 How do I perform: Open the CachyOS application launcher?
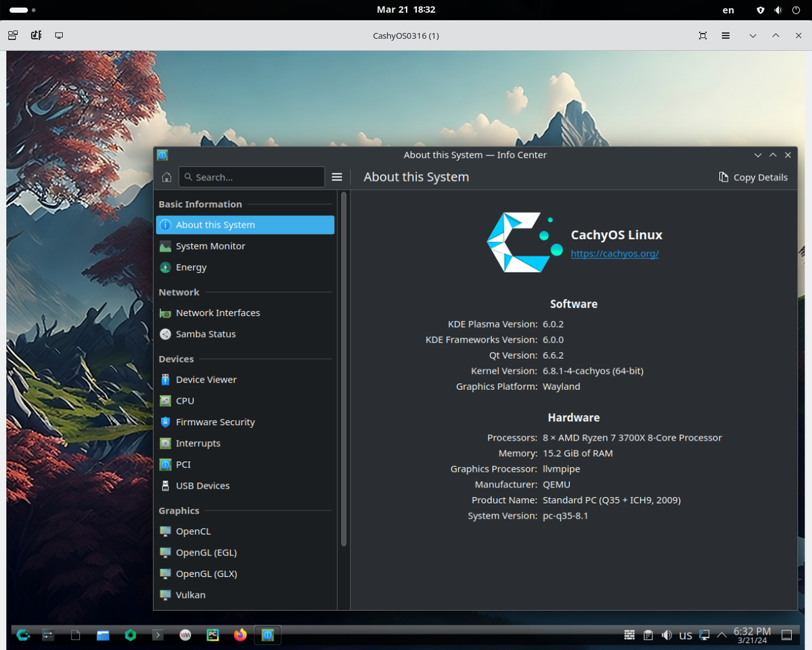point(23,635)
